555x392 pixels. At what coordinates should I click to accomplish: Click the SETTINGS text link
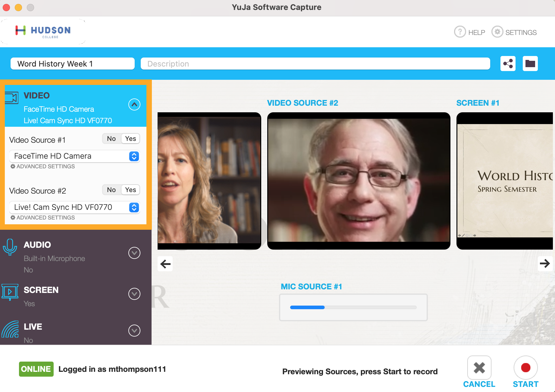pyautogui.click(x=521, y=33)
